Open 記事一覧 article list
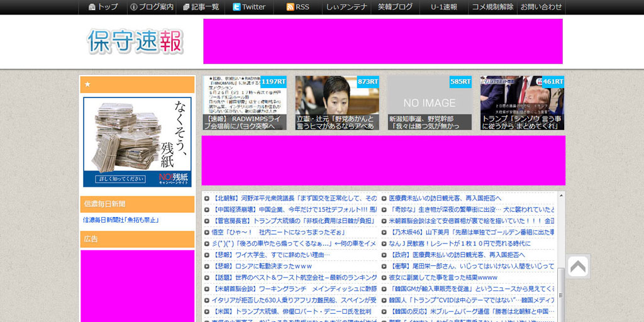Image resolution: width=644 pixels, height=322 pixels. coord(201,7)
